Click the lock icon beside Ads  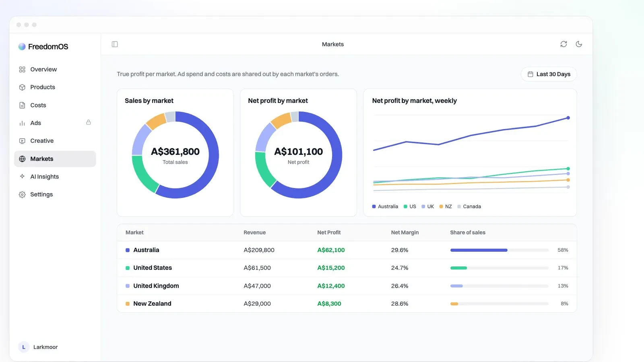pyautogui.click(x=89, y=122)
